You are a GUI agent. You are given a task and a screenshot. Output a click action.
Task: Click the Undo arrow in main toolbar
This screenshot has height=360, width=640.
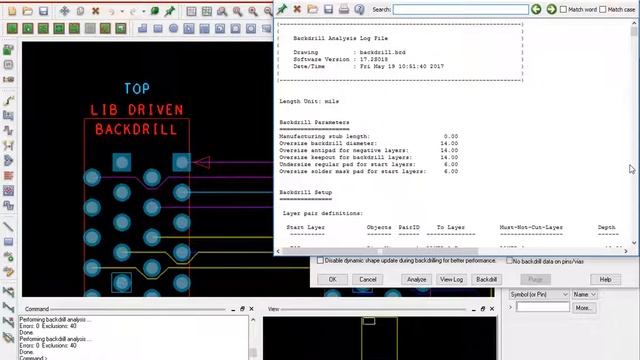pyautogui.click(x=111, y=11)
